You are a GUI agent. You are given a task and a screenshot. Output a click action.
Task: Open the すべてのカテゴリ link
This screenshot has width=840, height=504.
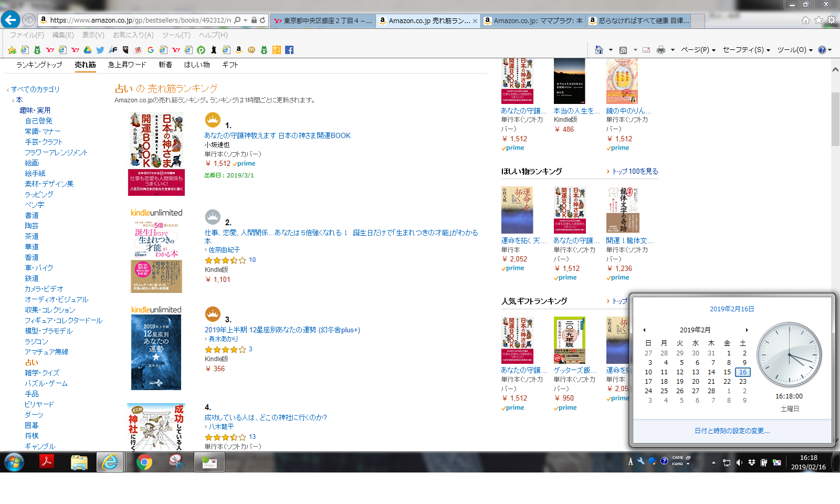click(x=35, y=89)
